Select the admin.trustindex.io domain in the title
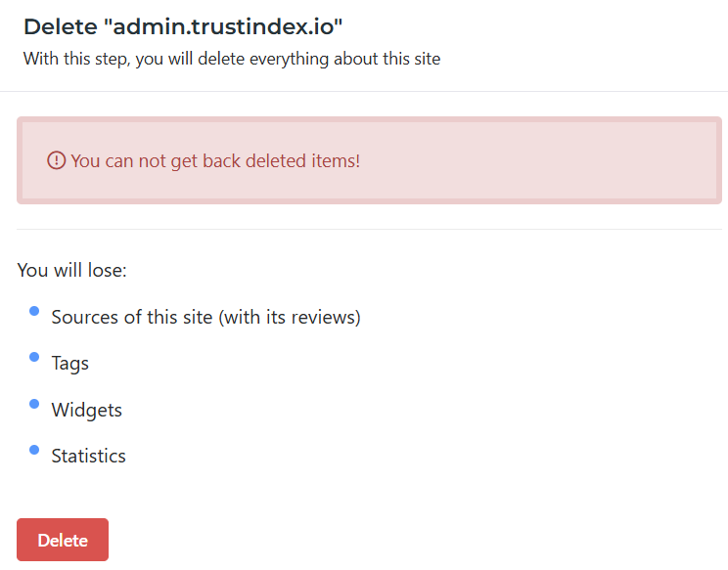This screenshot has height=570, width=728. pos(223,26)
